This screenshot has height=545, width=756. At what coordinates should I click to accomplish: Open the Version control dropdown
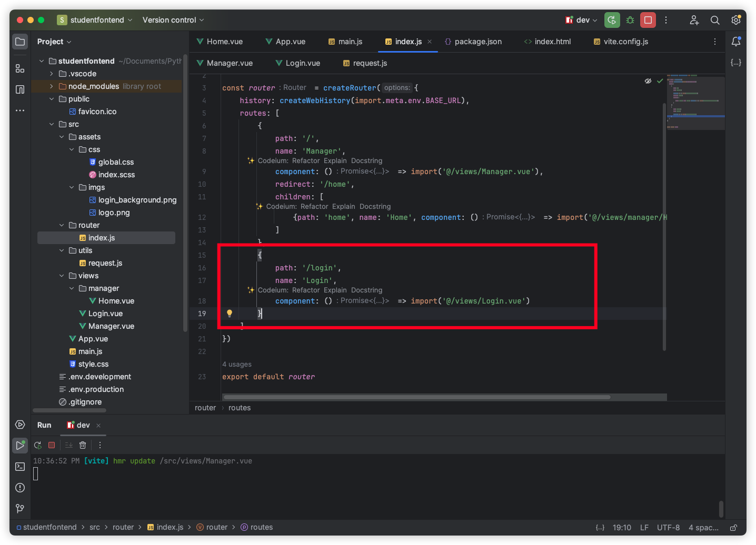coord(173,20)
